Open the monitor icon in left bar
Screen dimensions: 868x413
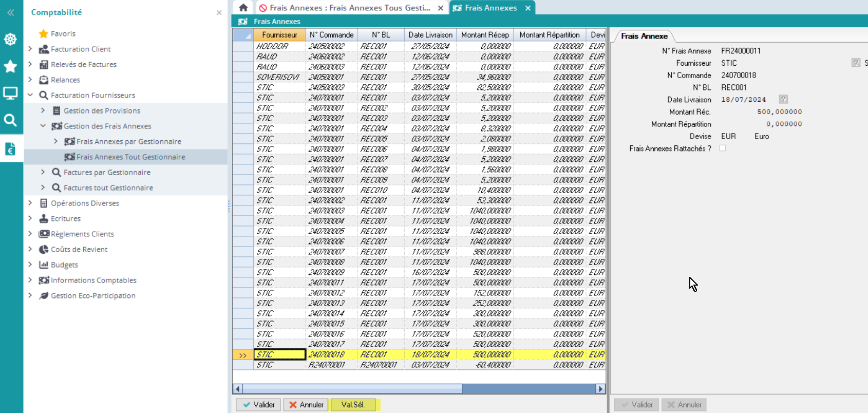[x=10, y=93]
